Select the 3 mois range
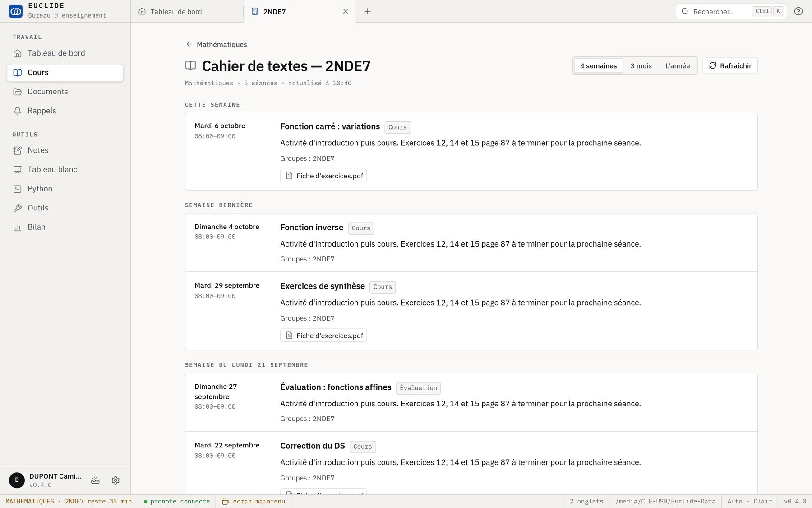 (641, 66)
